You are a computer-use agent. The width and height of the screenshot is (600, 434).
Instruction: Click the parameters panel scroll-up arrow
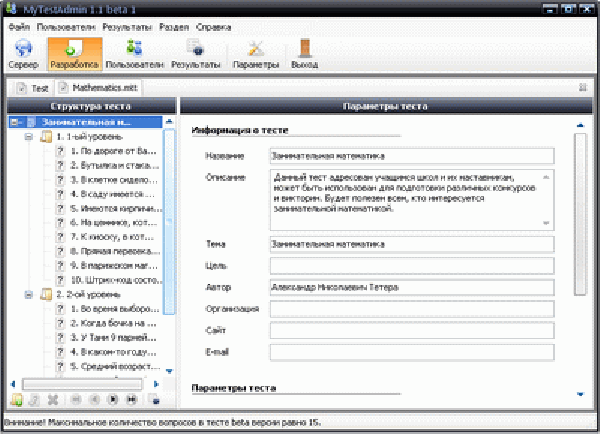coord(580,126)
